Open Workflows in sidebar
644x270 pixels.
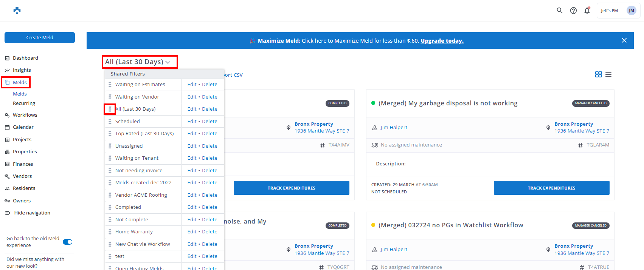25,115
